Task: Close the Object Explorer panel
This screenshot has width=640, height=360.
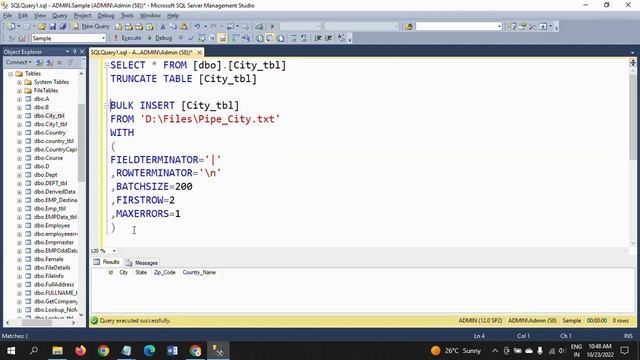Action: (82, 52)
